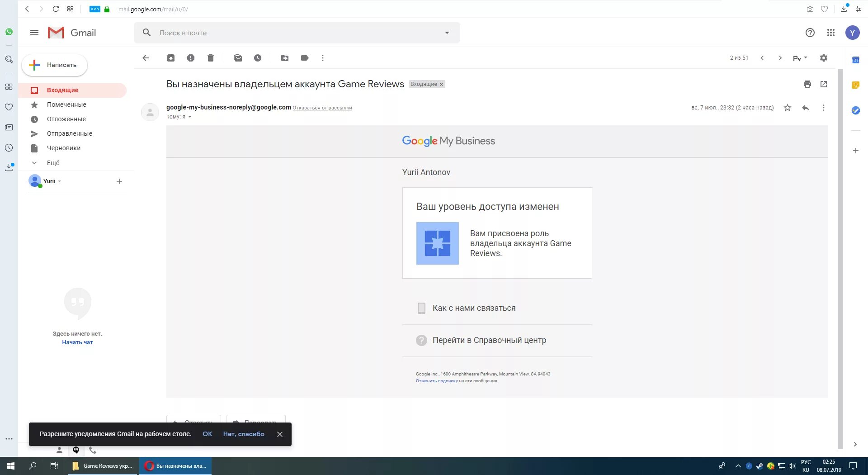Open Hangouts phone calls tab
Viewport: 868px width, 475px height.
[93, 450]
